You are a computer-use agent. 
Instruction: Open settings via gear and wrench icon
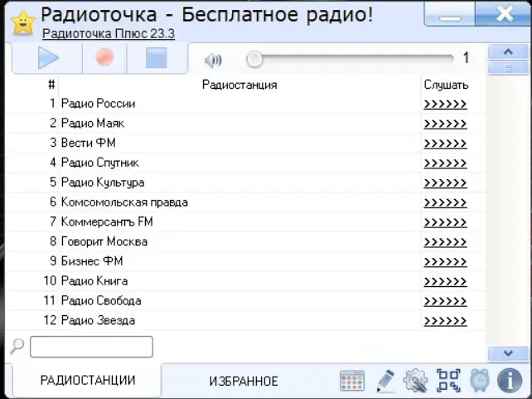tap(415, 380)
